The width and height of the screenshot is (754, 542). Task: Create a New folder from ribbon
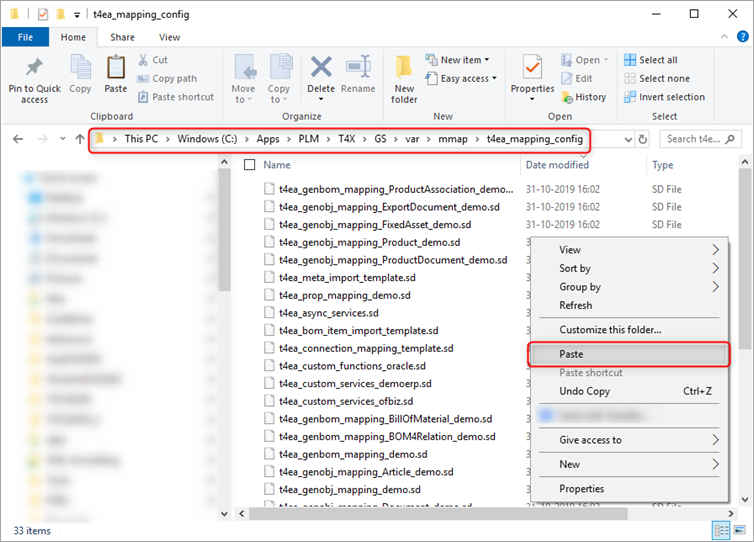pyautogui.click(x=404, y=79)
